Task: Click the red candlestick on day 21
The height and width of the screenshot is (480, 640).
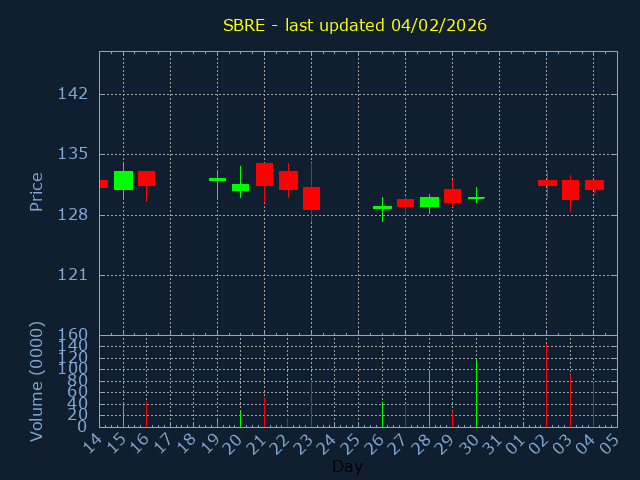Action: pos(264,174)
